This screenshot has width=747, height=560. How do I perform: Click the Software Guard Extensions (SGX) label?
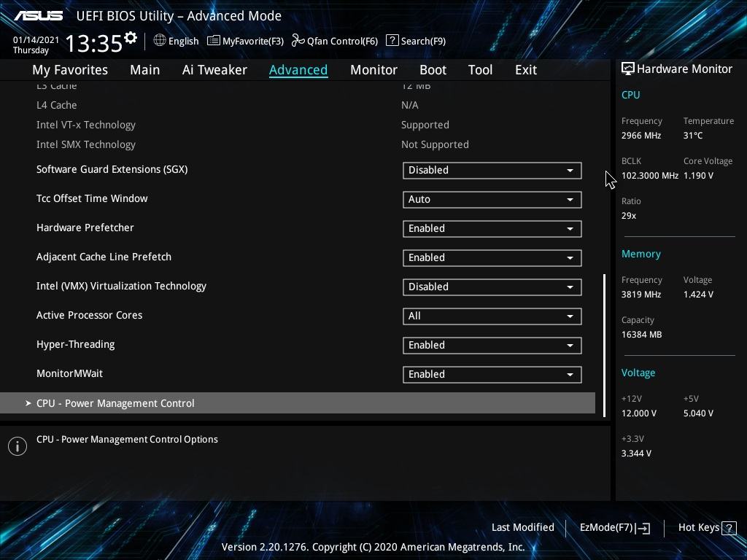point(112,169)
